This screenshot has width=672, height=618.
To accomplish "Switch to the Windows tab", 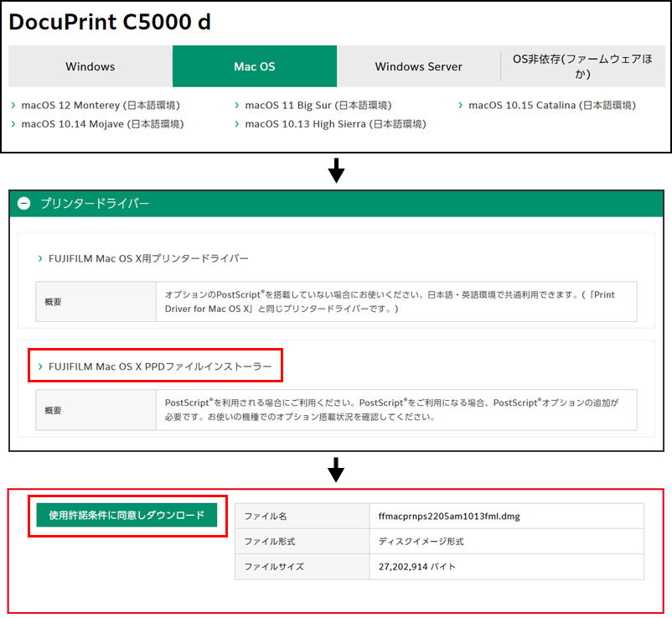I will point(90,66).
